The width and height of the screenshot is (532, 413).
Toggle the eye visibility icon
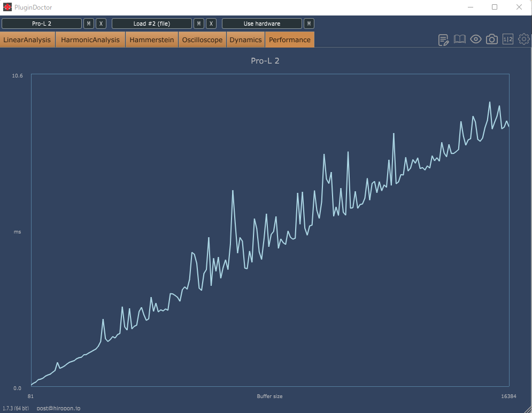tap(476, 40)
